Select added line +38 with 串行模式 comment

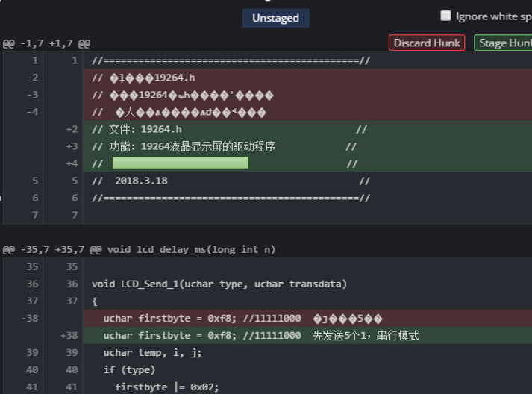point(261,336)
